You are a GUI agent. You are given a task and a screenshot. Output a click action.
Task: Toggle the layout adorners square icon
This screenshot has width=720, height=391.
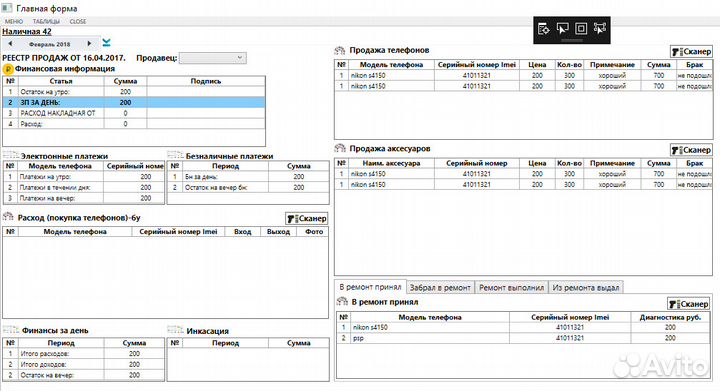click(x=581, y=28)
